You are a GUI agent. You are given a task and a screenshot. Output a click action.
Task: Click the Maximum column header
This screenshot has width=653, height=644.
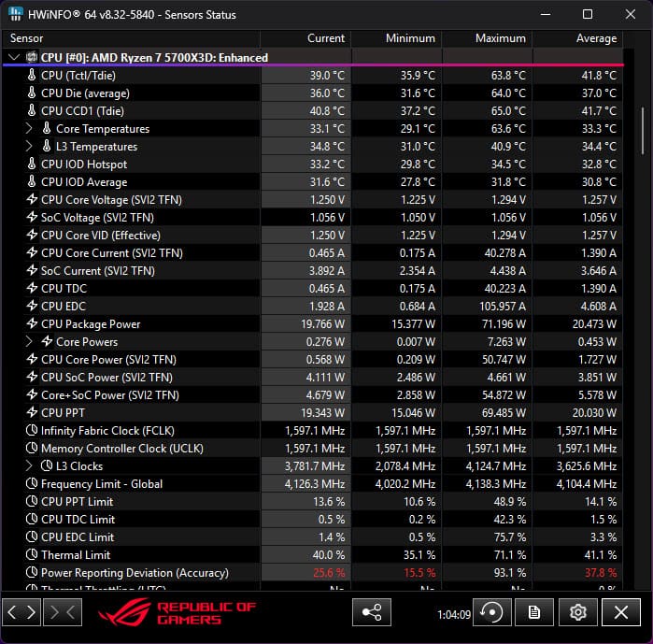tap(500, 38)
